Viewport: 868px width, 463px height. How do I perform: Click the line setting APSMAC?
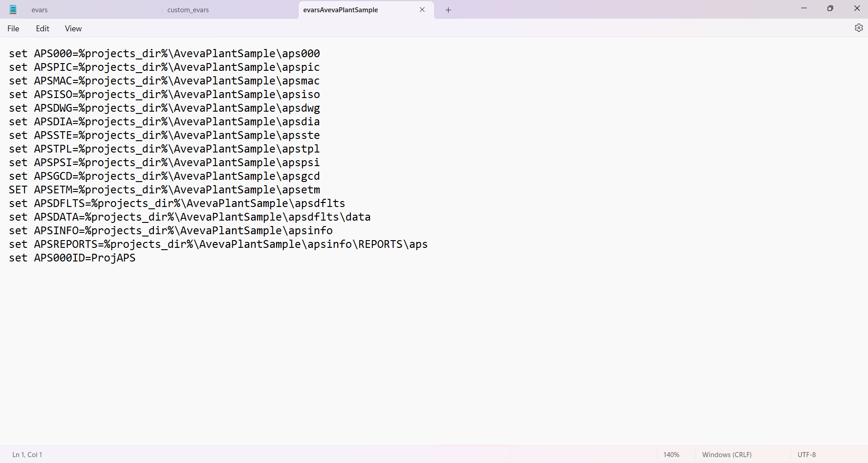click(164, 81)
